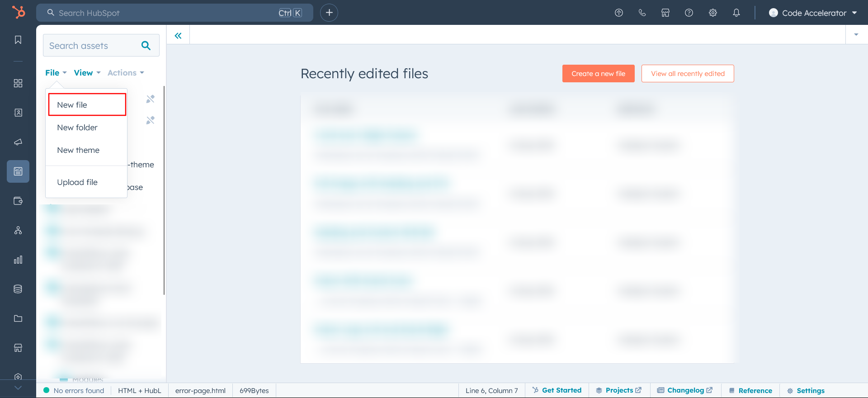Viewport: 868px width, 398px height.
Task: Click the calling phone icon
Action: coord(642,13)
